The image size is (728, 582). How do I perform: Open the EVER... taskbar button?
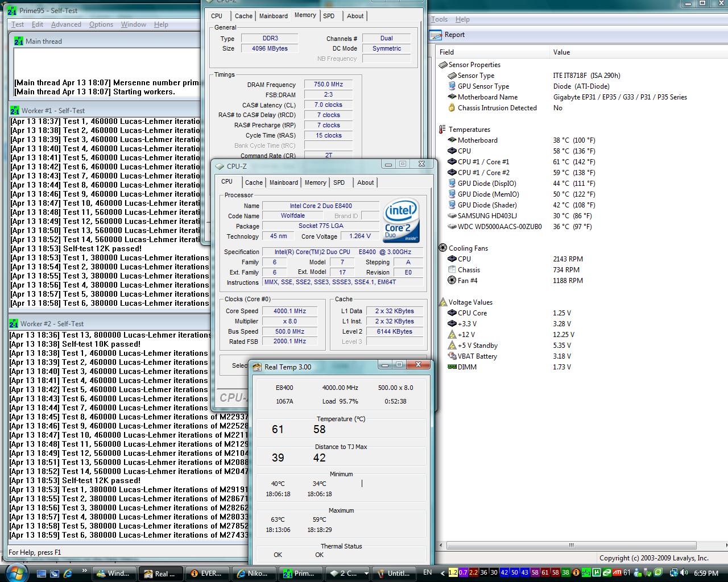pos(208,573)
